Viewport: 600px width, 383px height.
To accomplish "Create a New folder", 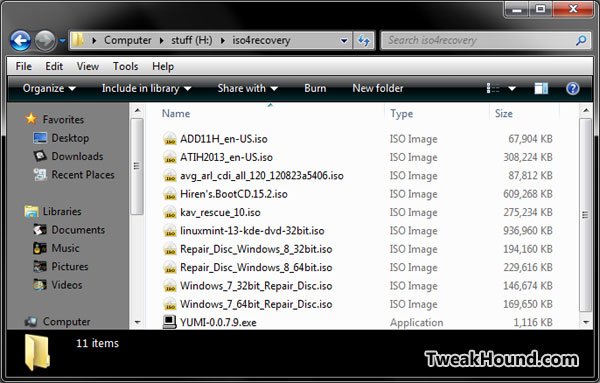I will [378, 88].
